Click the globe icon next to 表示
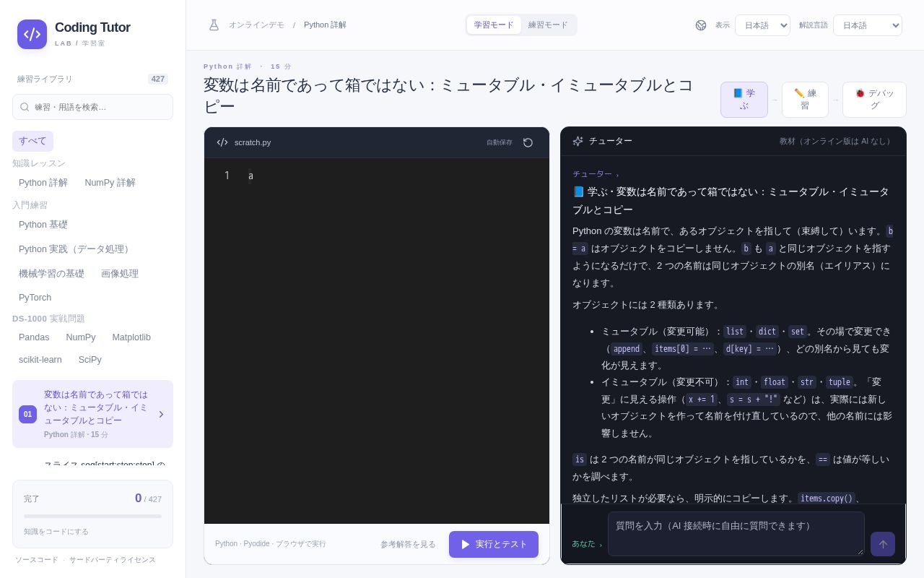The image size is (924, 578). pos(701,25)
